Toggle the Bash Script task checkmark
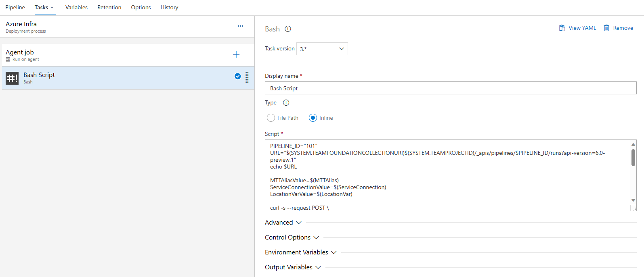644x277 pixels. coord(238,76)
